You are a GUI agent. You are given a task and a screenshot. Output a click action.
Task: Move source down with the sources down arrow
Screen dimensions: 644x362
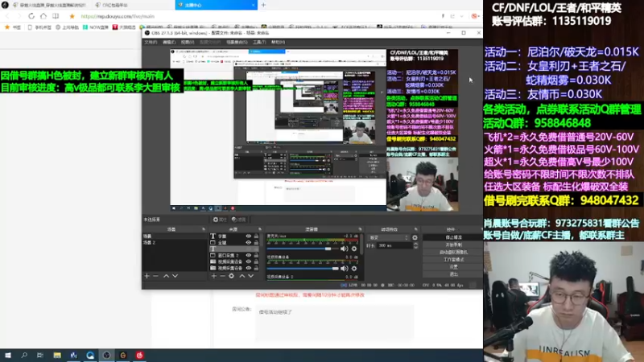(250, 276)
